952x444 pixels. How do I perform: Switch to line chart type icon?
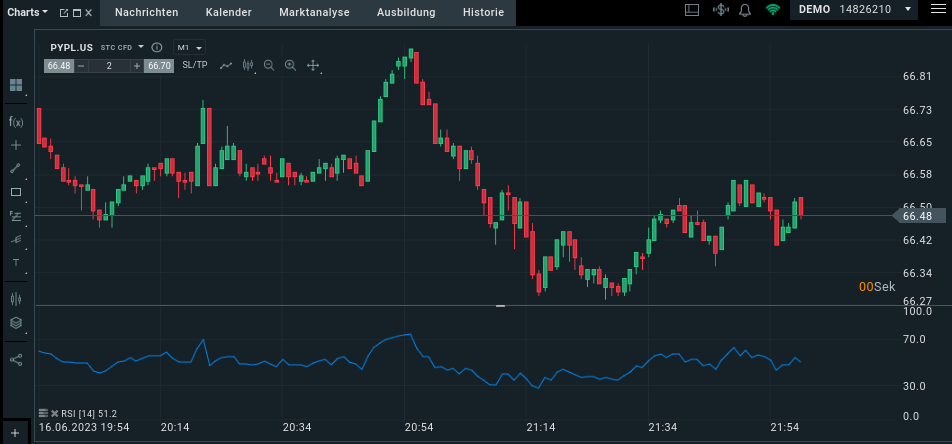pyautogui.click(x=226, y=65)
